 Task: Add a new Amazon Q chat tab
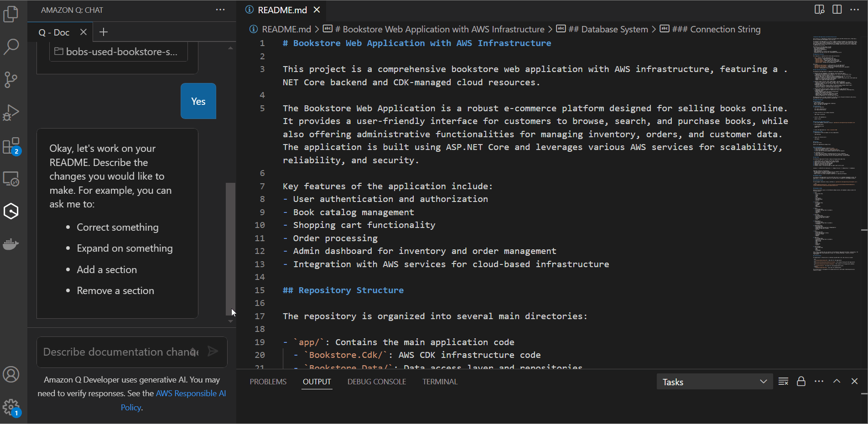point(104,32)
